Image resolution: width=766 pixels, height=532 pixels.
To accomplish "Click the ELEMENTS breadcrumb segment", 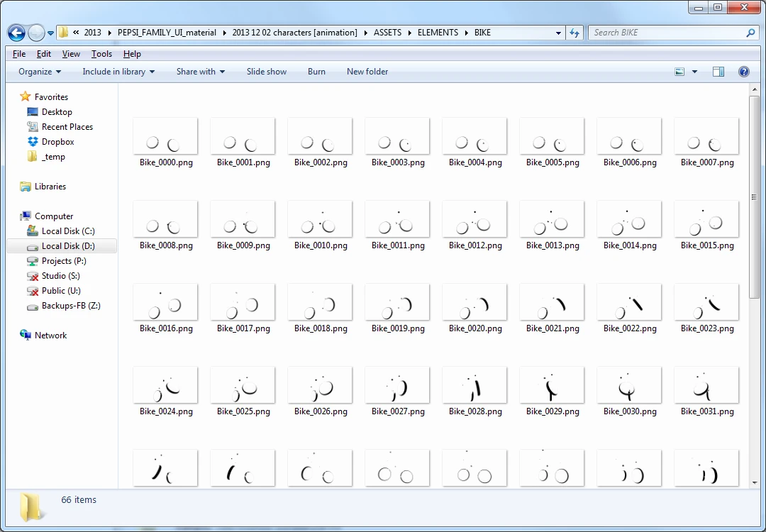I will click(x=438, y=33).
